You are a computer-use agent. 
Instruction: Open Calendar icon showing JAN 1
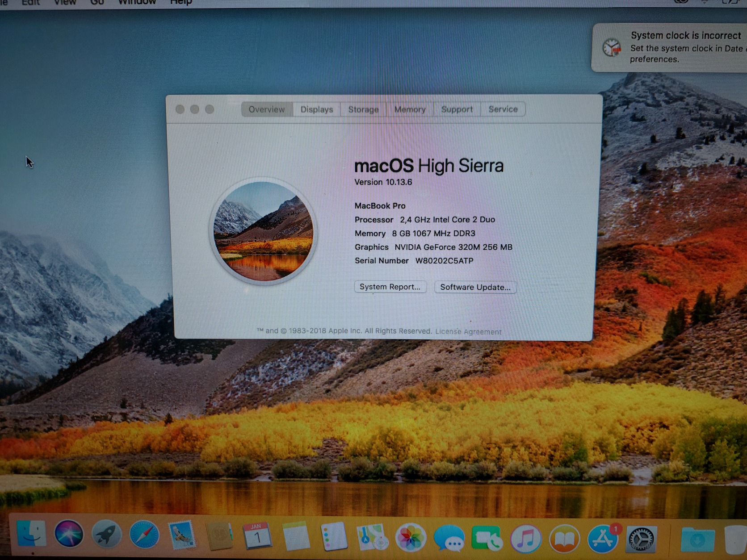(257, 536)
